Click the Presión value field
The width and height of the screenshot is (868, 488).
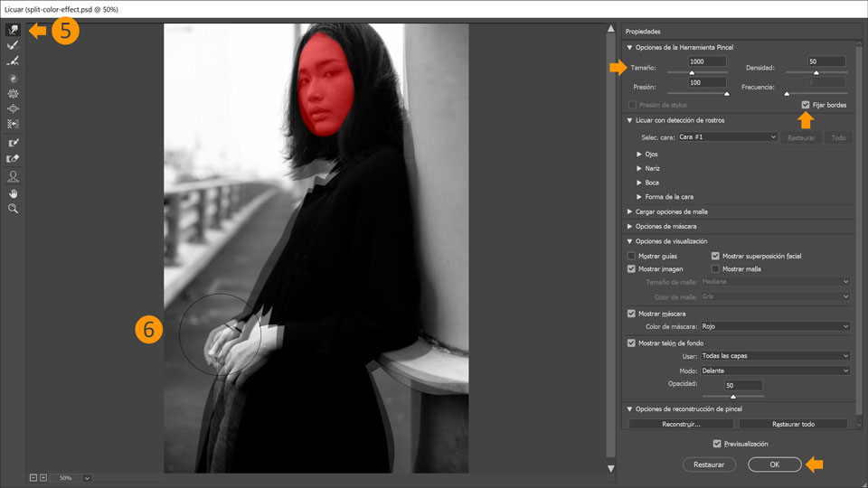(x=707, y=82)
